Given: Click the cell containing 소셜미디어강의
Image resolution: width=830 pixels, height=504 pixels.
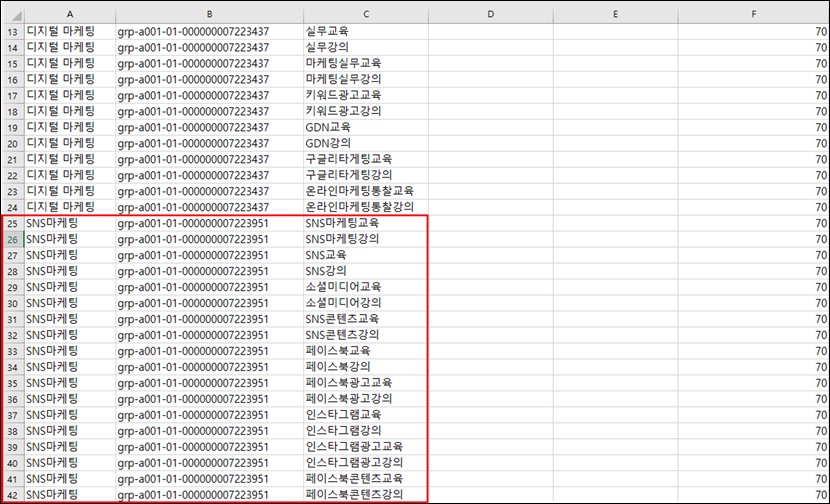Looking at the screenshot, I should [x=366, y=303].
